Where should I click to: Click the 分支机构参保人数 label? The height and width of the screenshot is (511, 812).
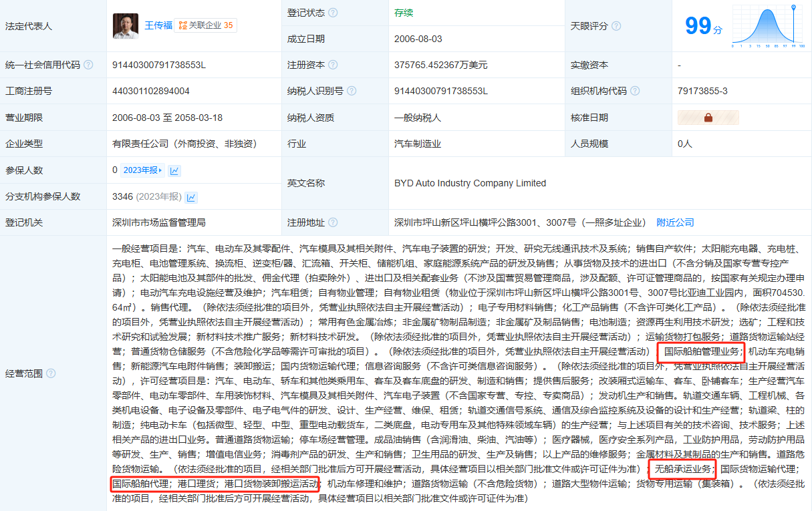point(43,196)
